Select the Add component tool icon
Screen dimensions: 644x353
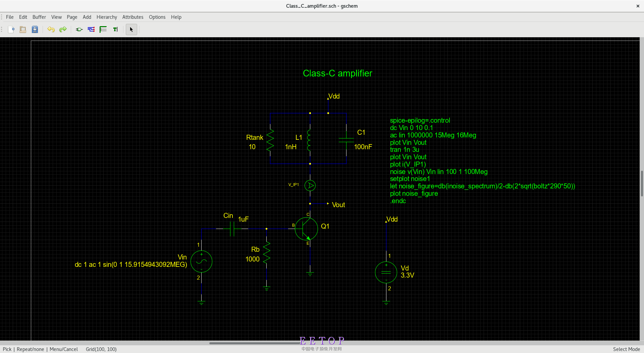79,30
